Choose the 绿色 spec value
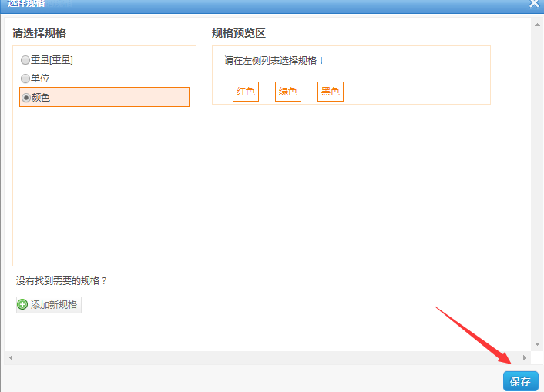This screenshot has width=544, height=392. 288,92
